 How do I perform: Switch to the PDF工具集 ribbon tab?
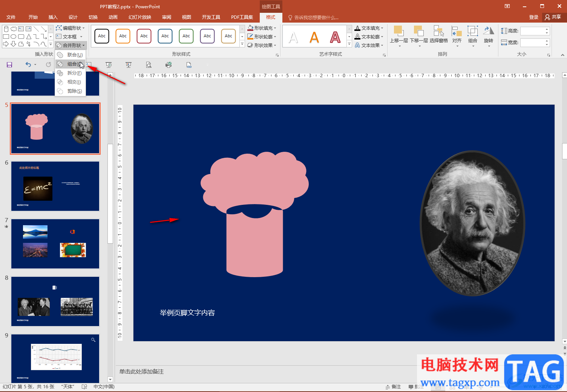click(242, 17)
